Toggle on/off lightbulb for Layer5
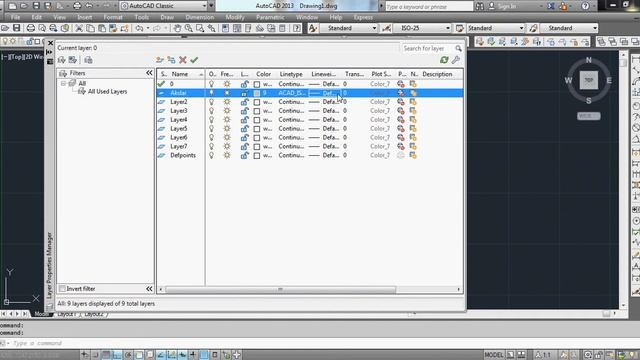 click(x=211, y=129)
